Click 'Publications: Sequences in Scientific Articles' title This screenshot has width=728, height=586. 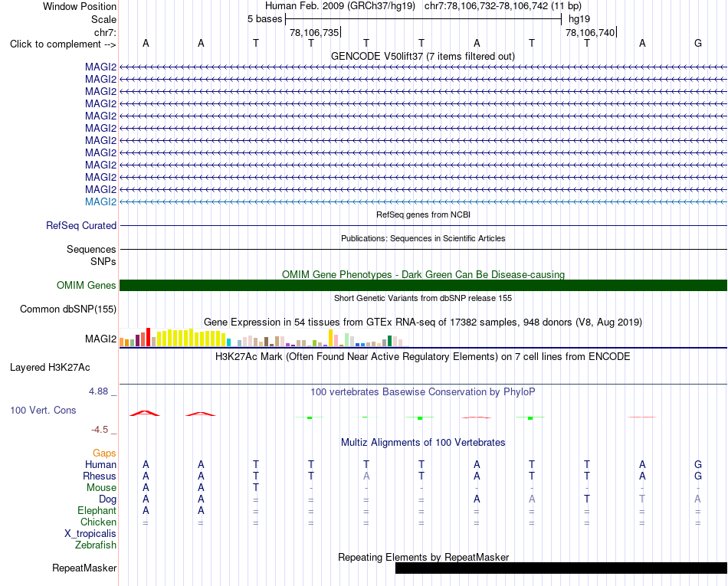point(423,238)
